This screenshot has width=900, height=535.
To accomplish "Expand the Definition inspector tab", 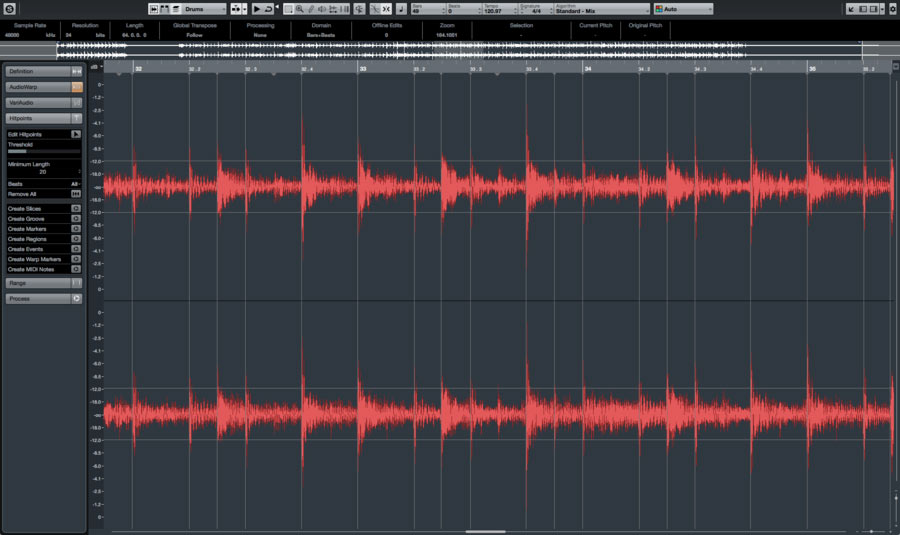I will (x=38, y=71).
